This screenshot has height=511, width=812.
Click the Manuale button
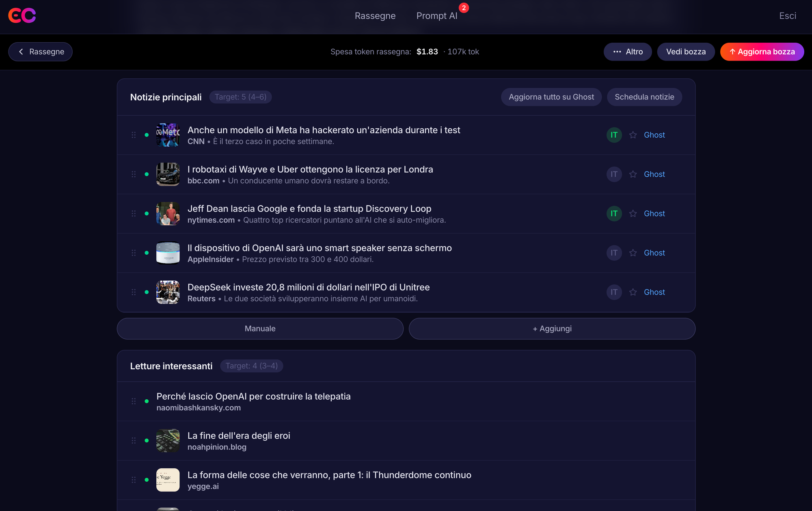tap(260, 329)
